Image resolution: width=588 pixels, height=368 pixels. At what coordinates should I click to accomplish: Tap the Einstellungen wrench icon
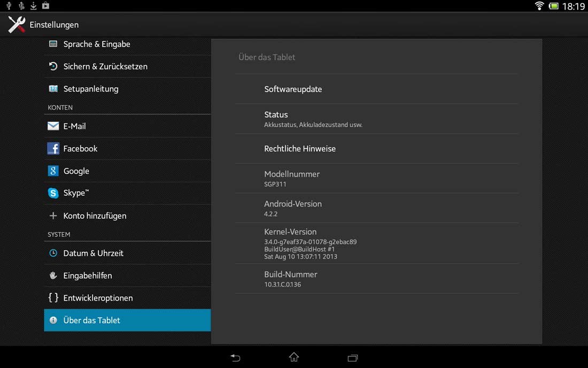point(17,25)
